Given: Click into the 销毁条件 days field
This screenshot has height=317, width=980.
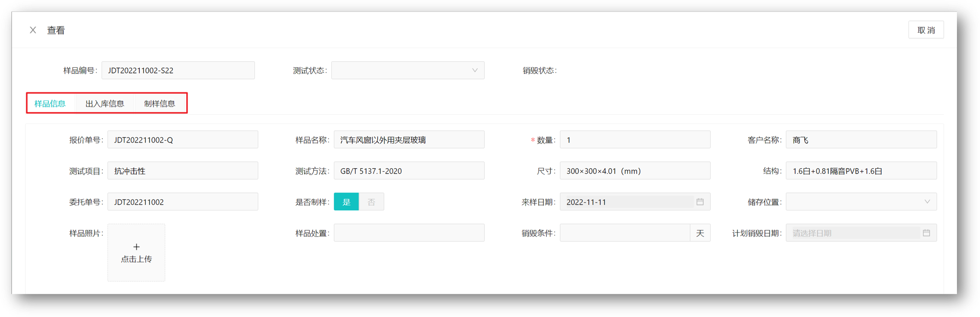Looking at the screenshot, I should click(x=625, y=233).
